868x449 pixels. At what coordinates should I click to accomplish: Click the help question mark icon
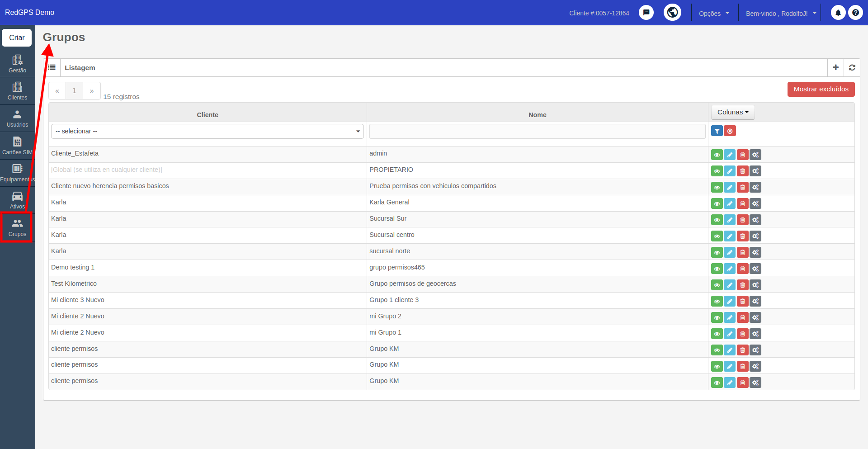click(855, 13)
